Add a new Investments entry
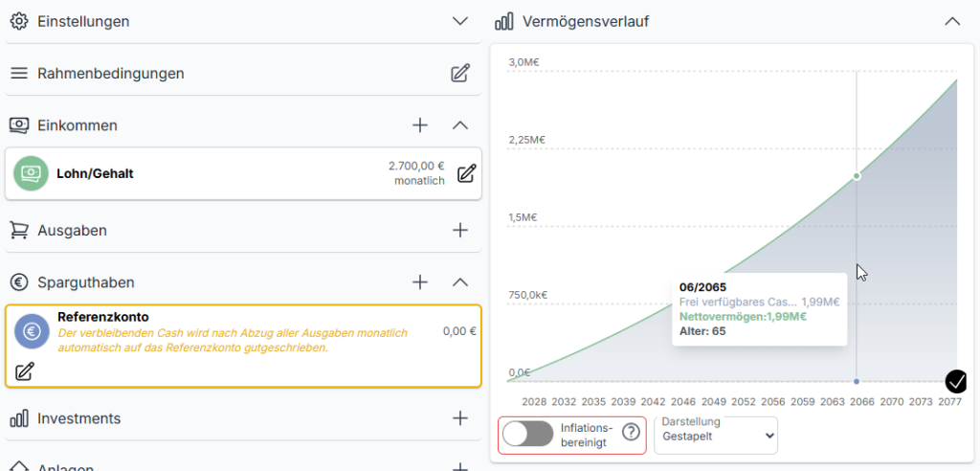980x471 pixels. coord(460,417)
